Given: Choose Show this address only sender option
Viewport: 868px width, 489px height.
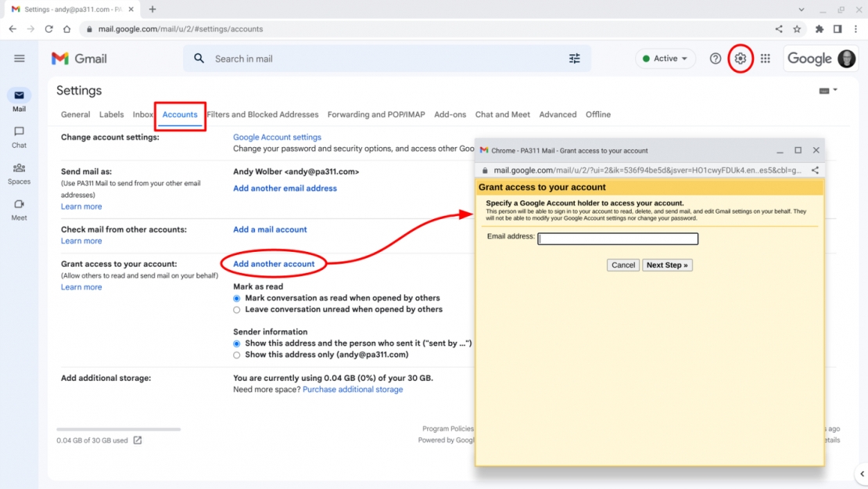Looking at the screenshot, I should (236, 354).
